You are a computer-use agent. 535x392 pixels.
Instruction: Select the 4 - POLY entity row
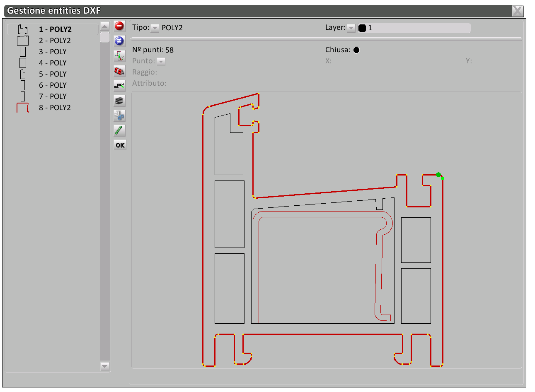pos(53,63)
